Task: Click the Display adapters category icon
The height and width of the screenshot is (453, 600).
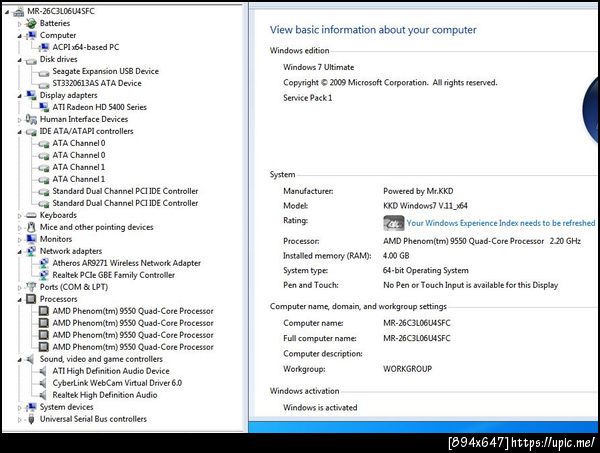Action: pyautogui.click(x=31, y=95)
